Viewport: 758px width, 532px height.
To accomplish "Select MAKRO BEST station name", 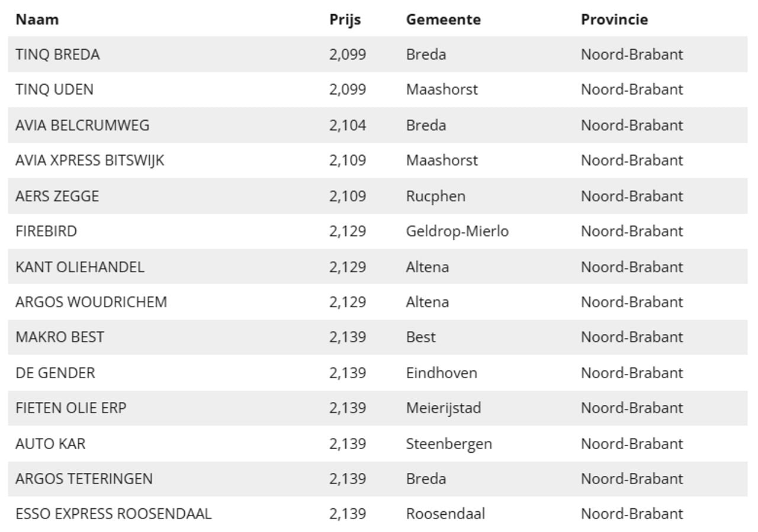I will tap(60, 337).
